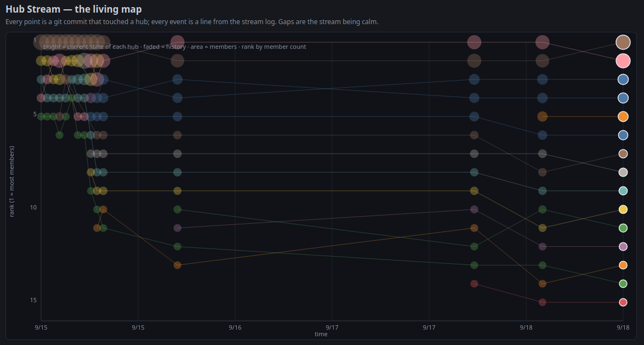Click the bright blue point at rank 3

coord(623,80)
